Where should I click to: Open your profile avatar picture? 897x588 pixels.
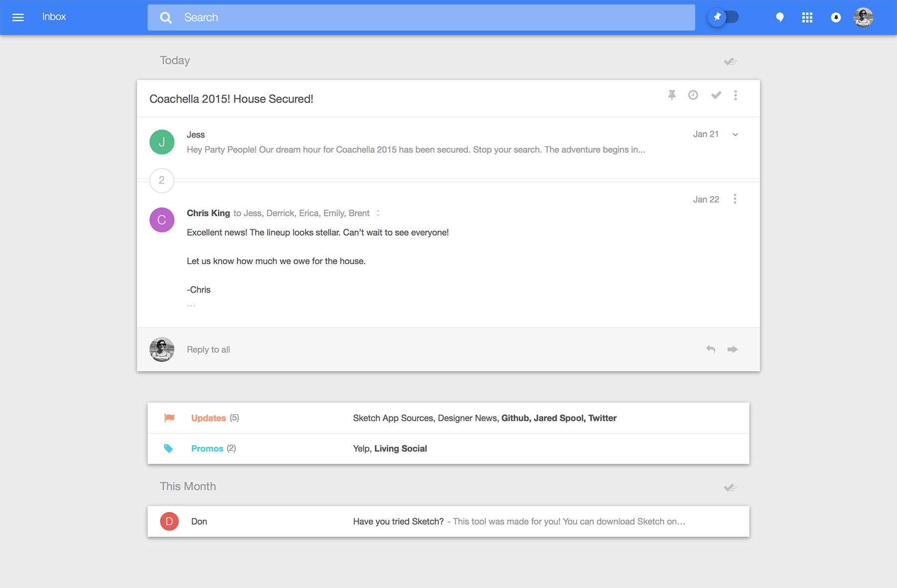(863, 17)
